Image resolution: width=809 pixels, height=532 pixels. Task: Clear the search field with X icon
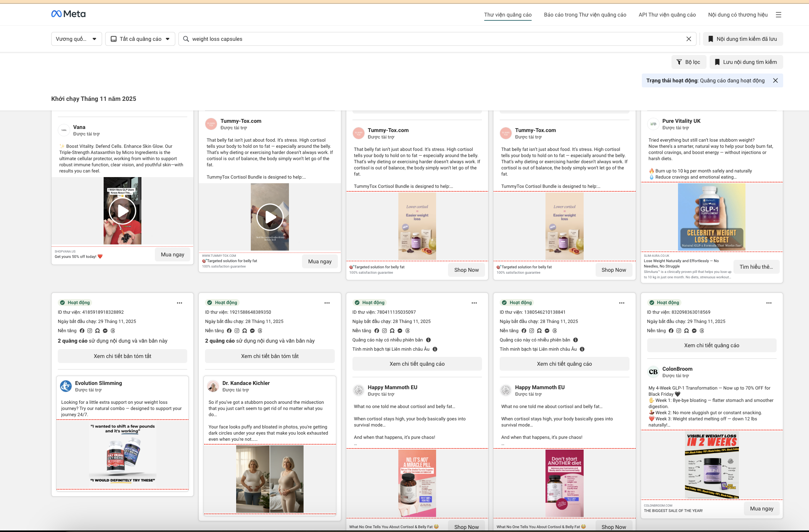pyautogui.click(x=689, y=39)
